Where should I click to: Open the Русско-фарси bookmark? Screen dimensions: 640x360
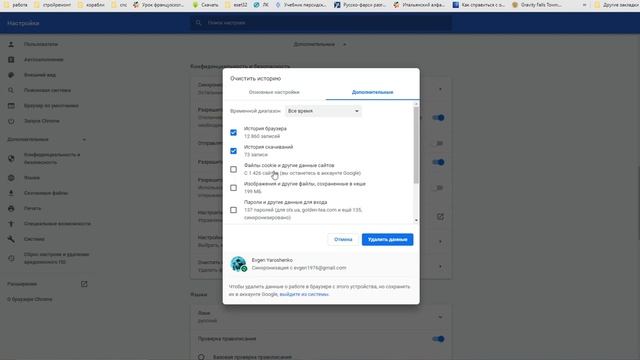(x=360, y=5)
